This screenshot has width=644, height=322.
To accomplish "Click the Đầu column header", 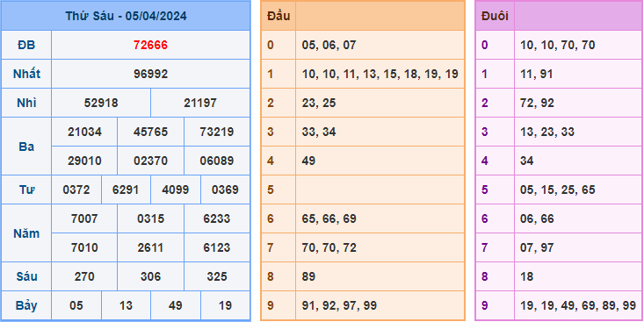I will pyautogui.click(x=279, y=17).
